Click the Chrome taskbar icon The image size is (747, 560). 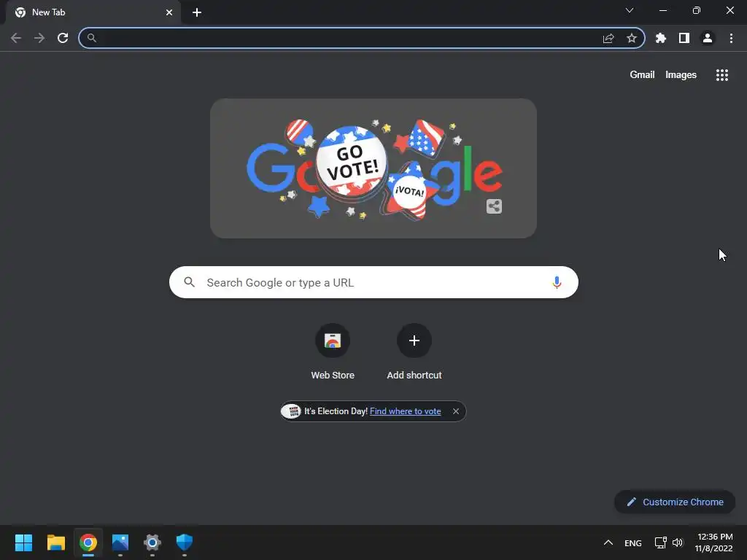[88, 542]
